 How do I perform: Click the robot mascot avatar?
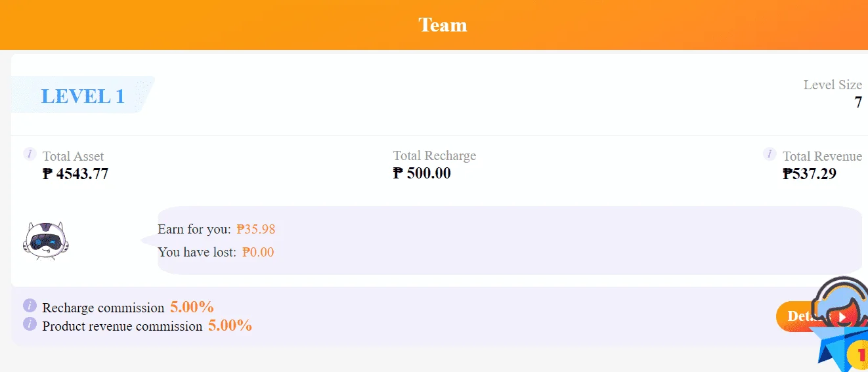(x=46, y=240)
